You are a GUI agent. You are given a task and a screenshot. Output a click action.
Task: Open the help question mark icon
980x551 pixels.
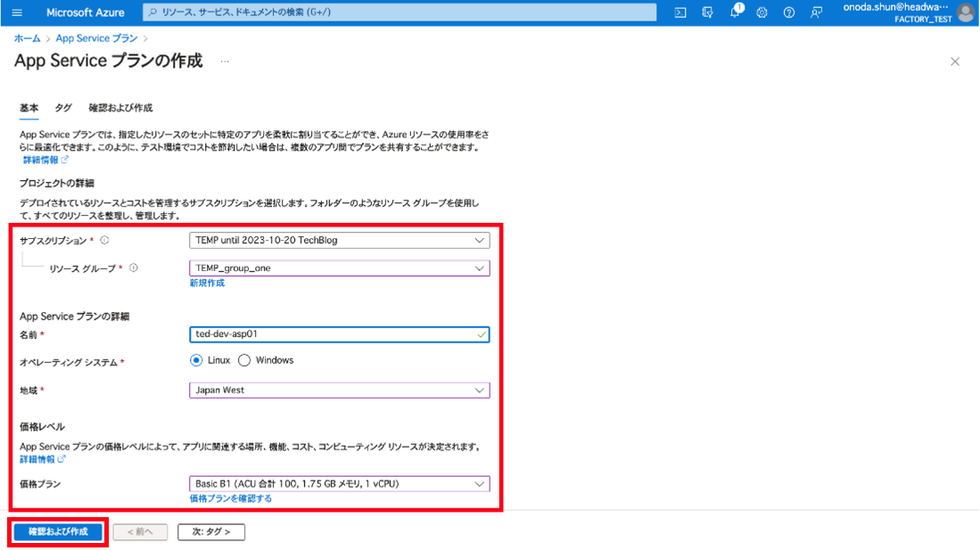789,12
